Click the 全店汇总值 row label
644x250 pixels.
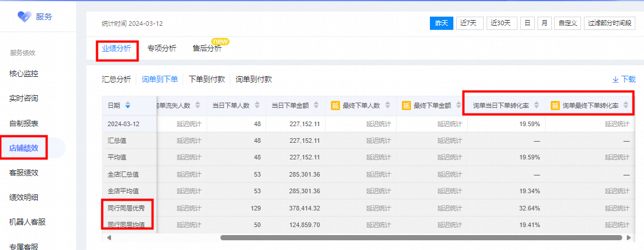pos(123,174)
